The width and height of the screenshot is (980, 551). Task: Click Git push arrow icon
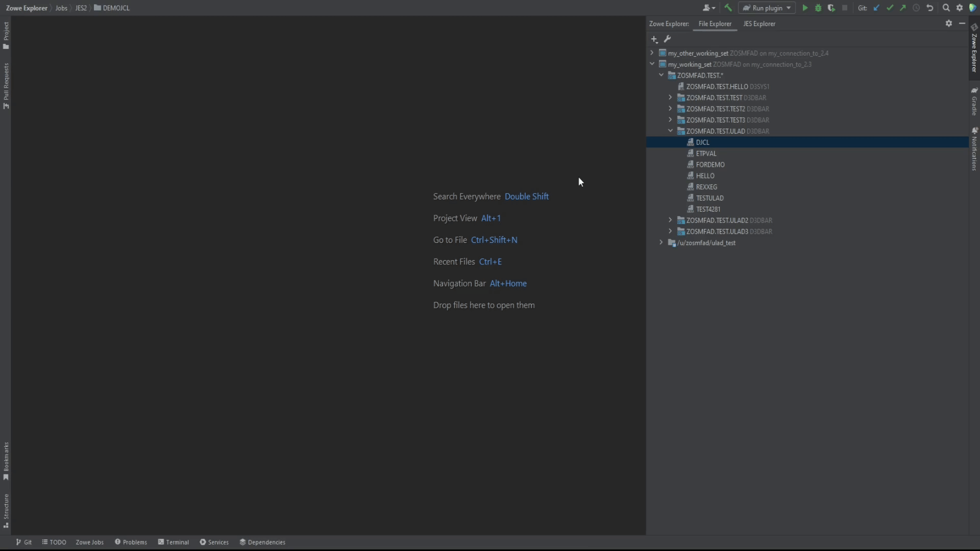click(903, 8)
